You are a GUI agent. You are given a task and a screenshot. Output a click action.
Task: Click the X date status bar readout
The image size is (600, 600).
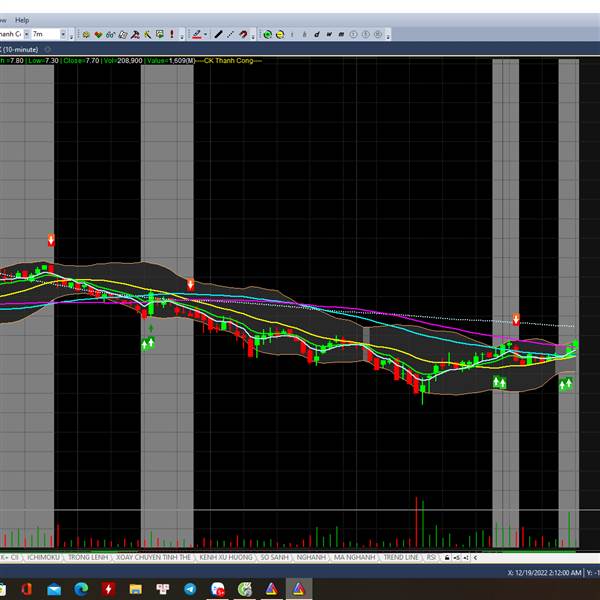[544, 572]
